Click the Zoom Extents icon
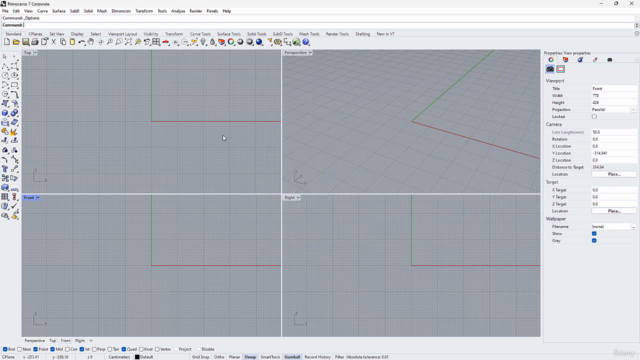The height and width of the screenshot is (360, 640). click(x=128, y=42)
